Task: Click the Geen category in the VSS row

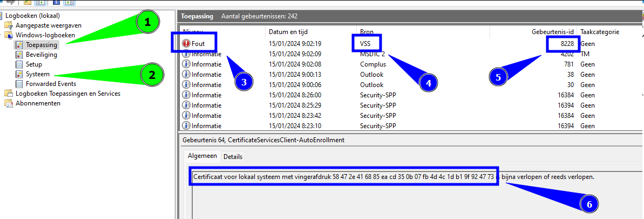Action: point(587,44)
